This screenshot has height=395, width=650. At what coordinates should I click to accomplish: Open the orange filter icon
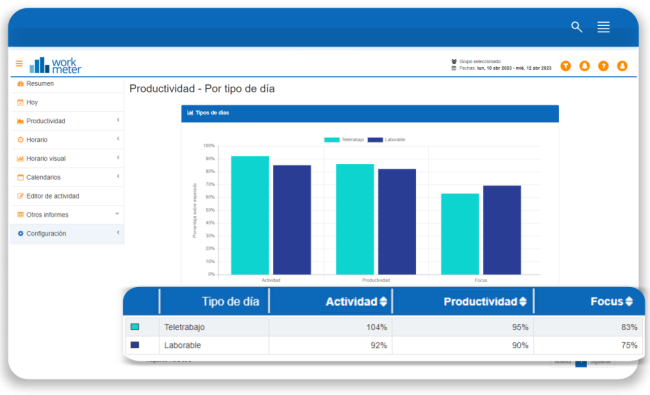pyautogui.click(x=565, y=66)
